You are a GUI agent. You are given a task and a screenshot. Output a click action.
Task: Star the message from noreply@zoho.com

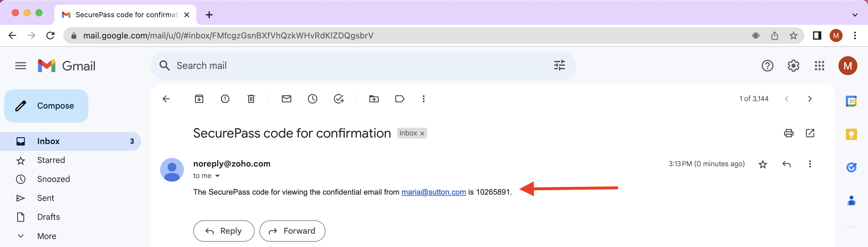(763, 164)
